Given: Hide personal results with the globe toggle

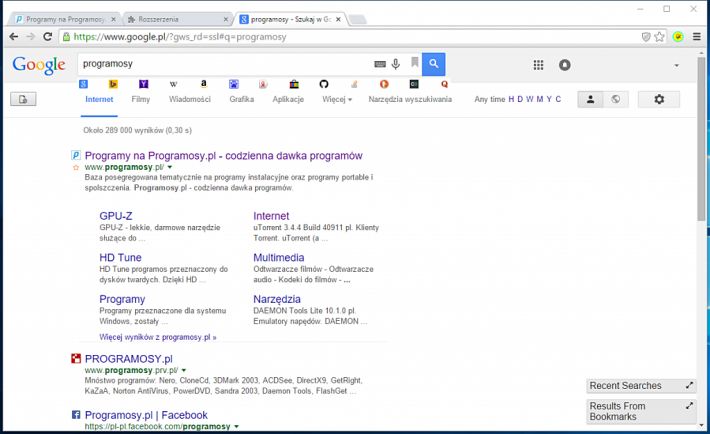Looking at the screenshot, I should tap(615, 99).
